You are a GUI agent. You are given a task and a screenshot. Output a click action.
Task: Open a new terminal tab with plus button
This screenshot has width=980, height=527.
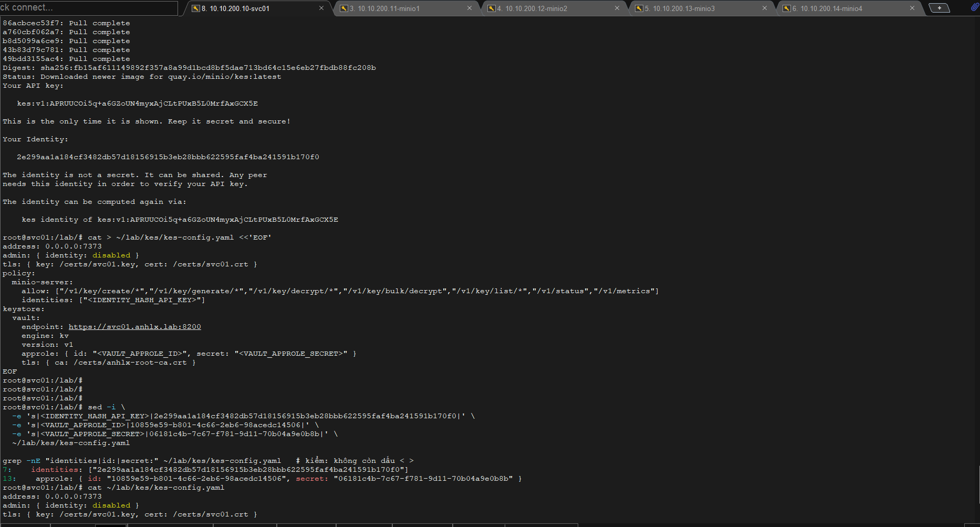(x=939, y=8)
